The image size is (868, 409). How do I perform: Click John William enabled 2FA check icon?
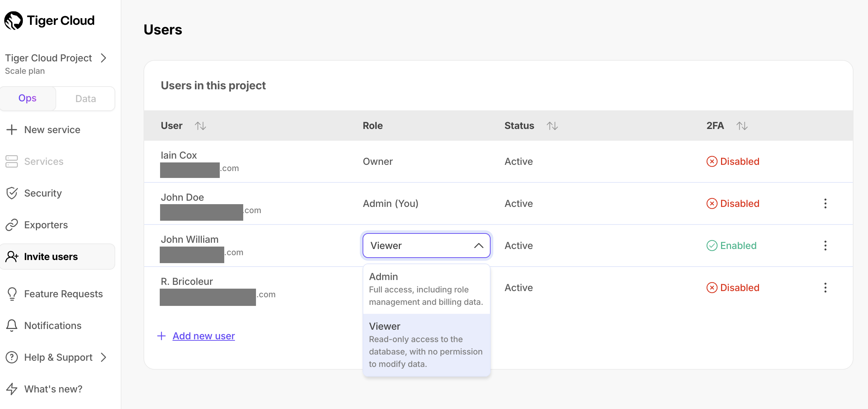[x=712, y=246]
